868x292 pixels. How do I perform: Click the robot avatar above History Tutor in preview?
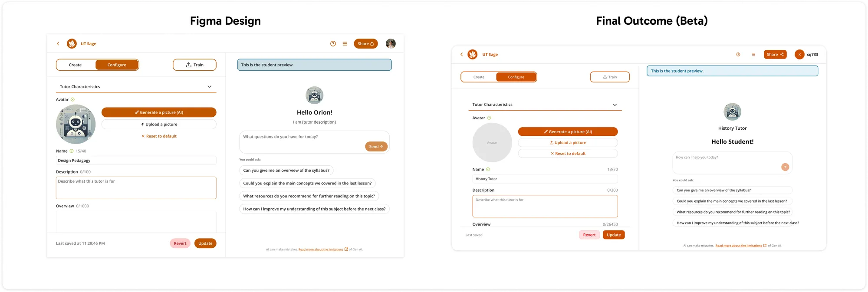[733, 112]
